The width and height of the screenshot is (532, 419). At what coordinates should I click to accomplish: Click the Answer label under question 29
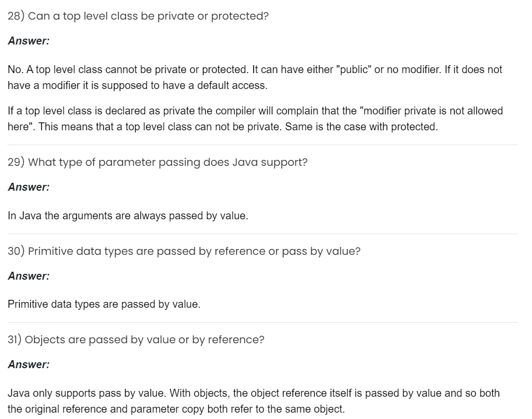(29, 187)
